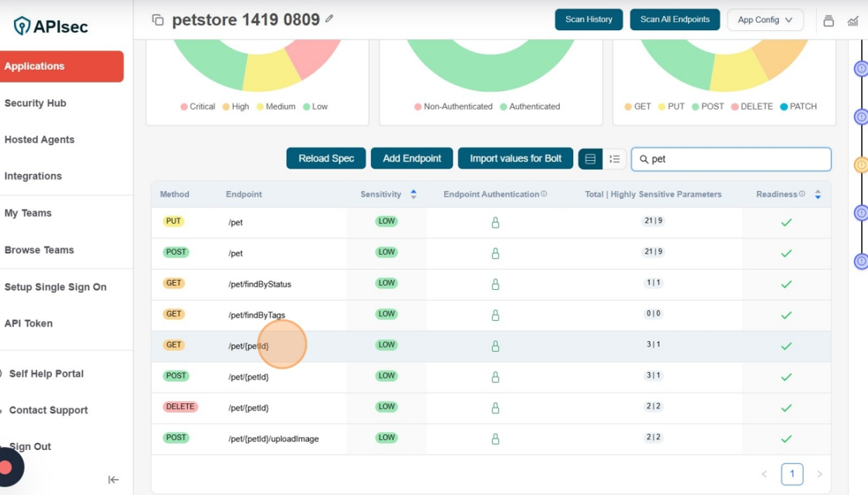This screenshot has height=495, width=868.
Task: Click the edit pencil next to petstore title
Action: pos(328,19)
